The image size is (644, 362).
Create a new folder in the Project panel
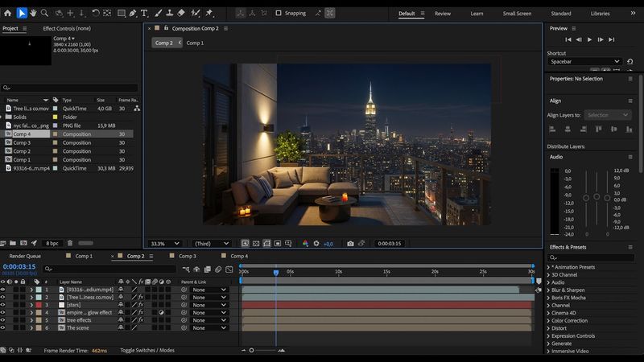(13, 243)
